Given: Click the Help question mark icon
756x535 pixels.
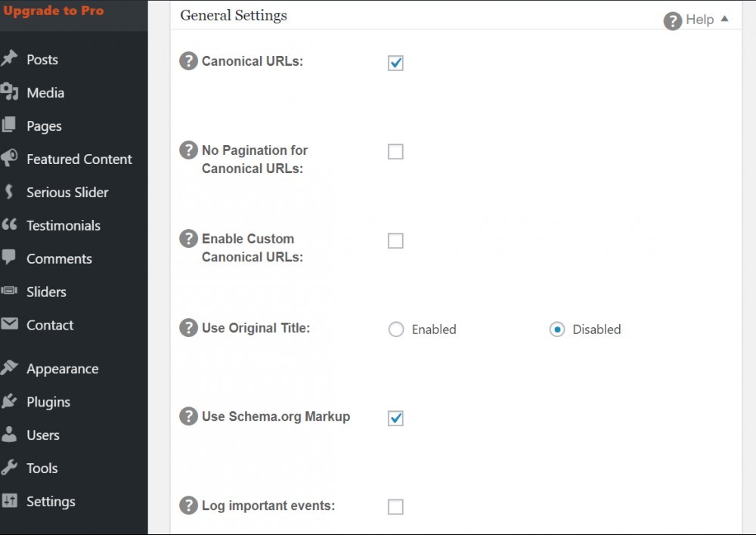Looking at the screenshot, I should click(673, 20).
